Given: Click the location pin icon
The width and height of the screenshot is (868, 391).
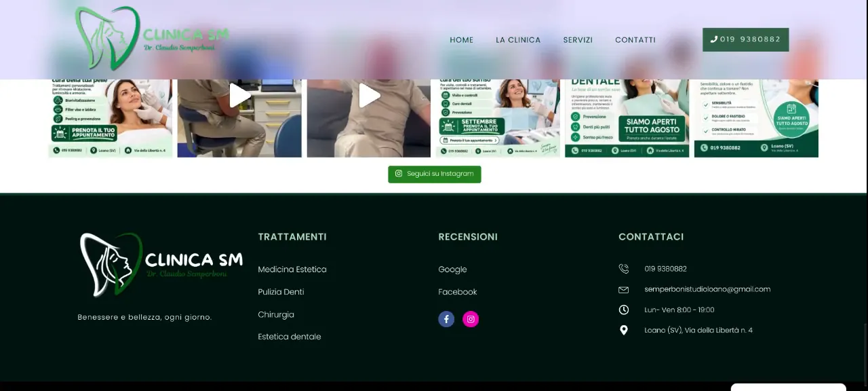Looking at the screenshot, I should click(x=624, y=330).
